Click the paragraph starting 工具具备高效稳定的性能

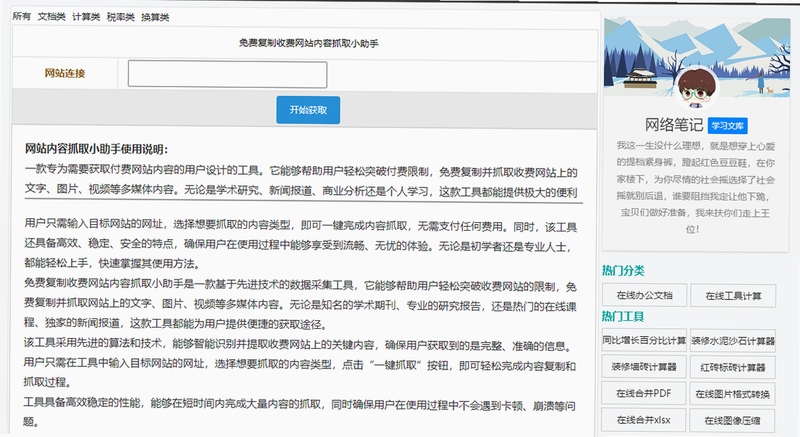(299, 413)
